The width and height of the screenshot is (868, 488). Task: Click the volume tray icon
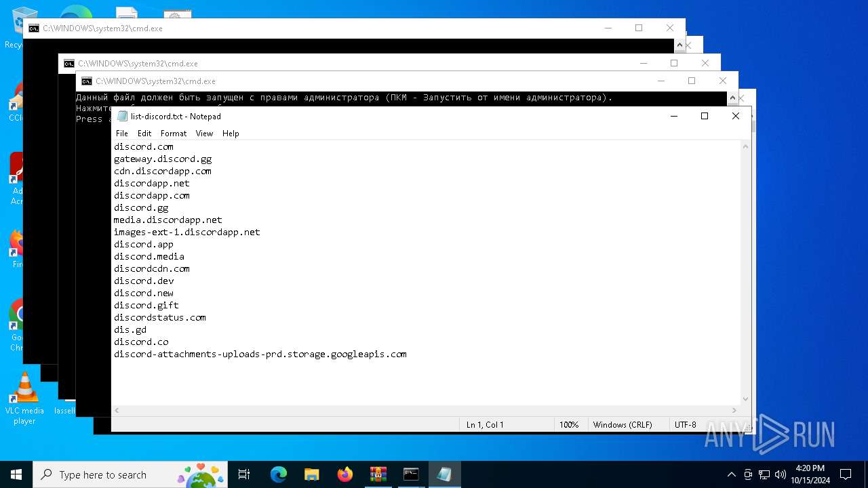click(780, 474)
